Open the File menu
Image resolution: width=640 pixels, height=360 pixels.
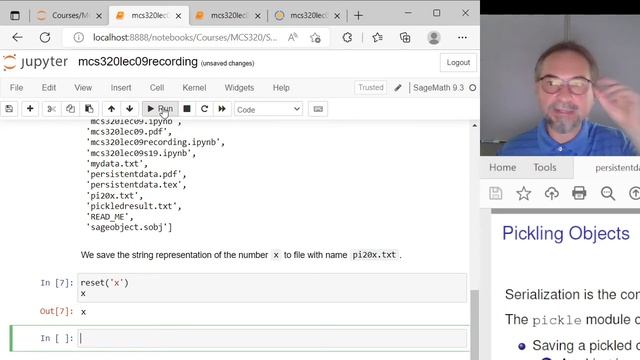tap(16, 88)
